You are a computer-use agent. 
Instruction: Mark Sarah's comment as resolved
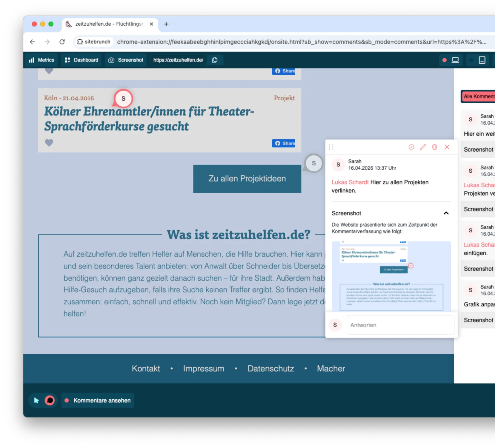click(x=411, y=147)
